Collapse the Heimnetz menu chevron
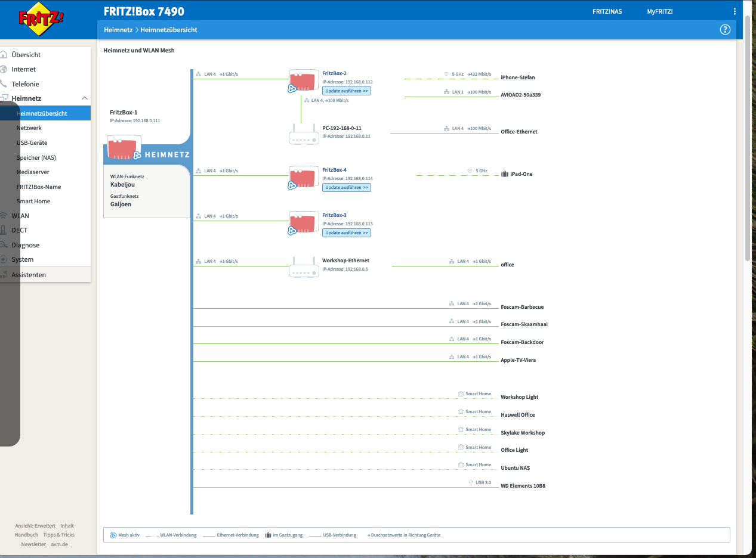Screen dimensions: 756x558 point(85,98)
